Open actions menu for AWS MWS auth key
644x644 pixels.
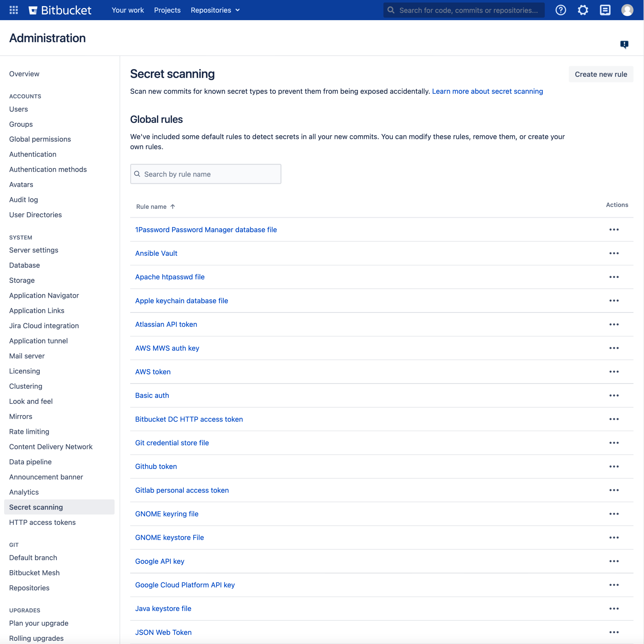point(614,348)
